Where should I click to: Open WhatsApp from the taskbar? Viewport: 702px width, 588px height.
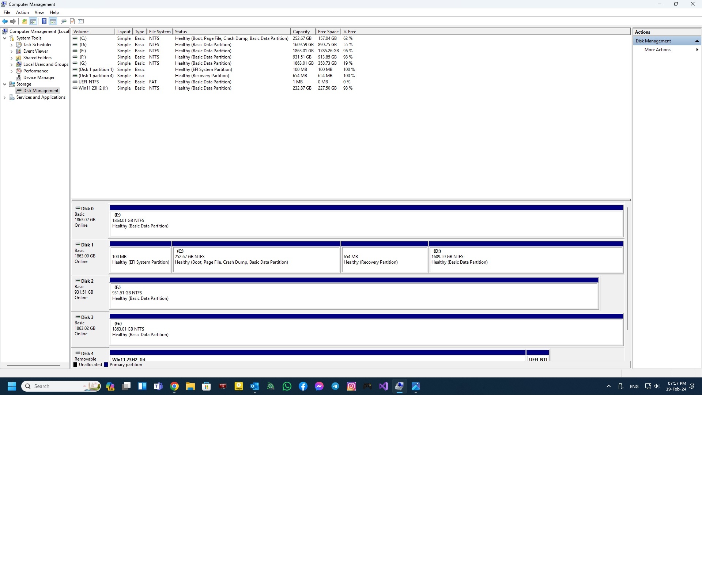click(x=287, y=386)
